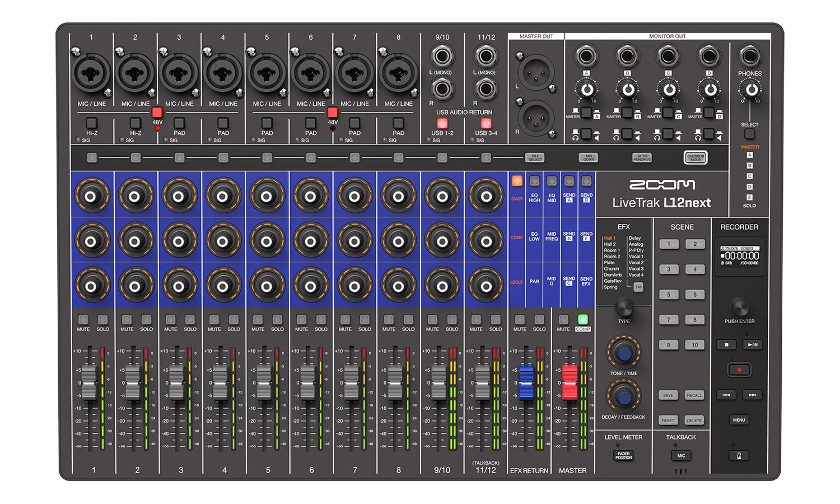
Task: Select scene 4 button
Action: [695, 269]
